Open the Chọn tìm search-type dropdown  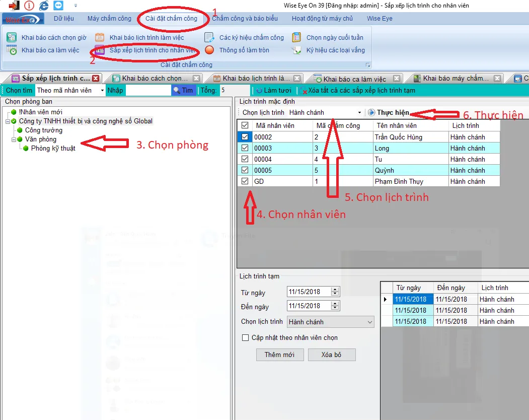pos(102,91)
